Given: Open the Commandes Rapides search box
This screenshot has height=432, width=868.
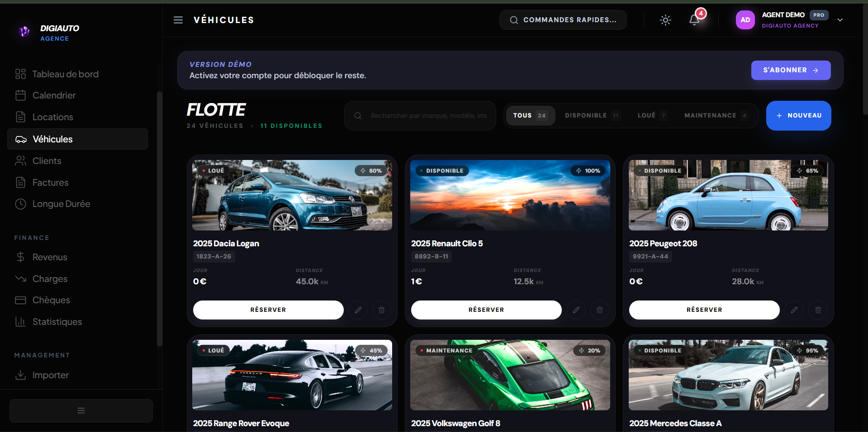Looking at the screenshot, I should click(563, 20).
